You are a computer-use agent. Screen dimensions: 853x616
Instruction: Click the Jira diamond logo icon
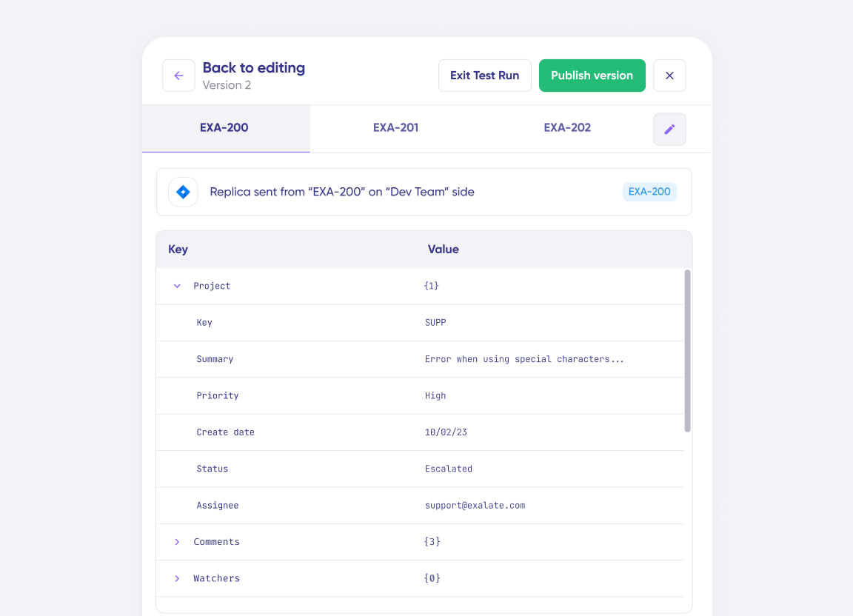[183, 192]
